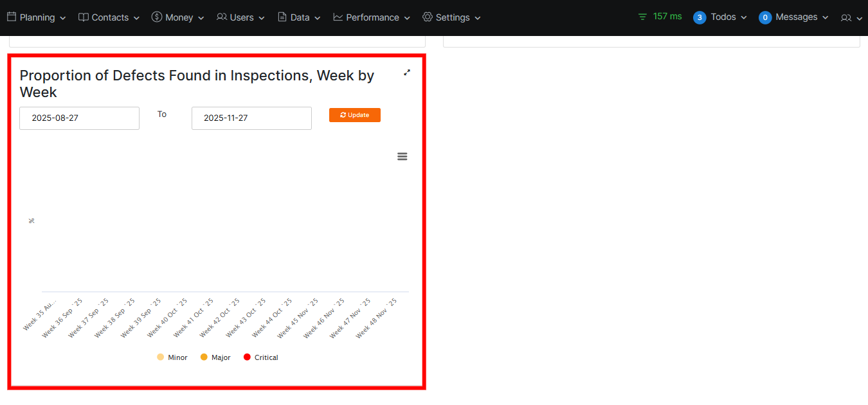Hide the Critical series via legend
This screenshot has width=868, height=405.
260,357
